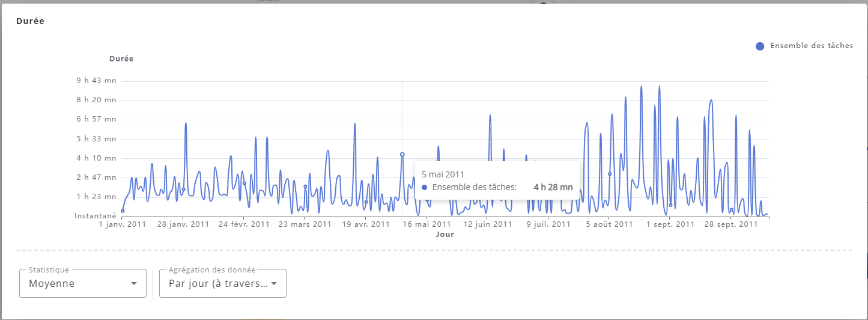This screenshot has width=868, height=320.
Task: Click the Jour axis title below the chart
Action: coord(445,235)
